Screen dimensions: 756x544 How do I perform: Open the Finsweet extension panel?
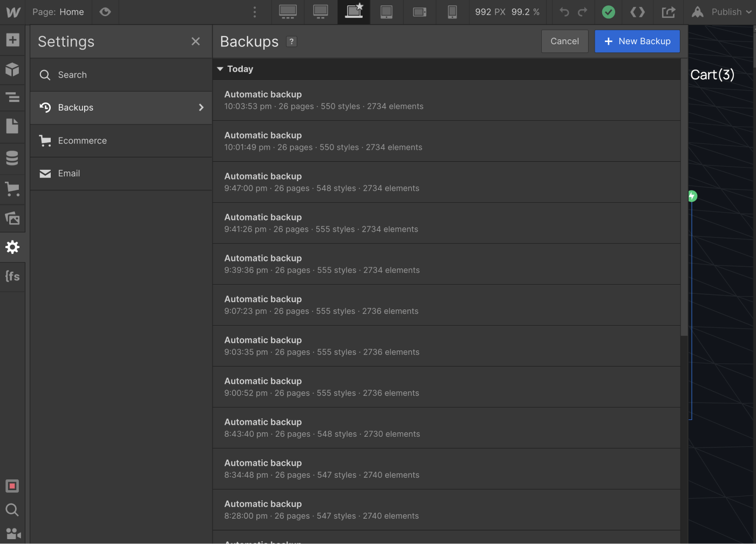(x=12, y=277)
